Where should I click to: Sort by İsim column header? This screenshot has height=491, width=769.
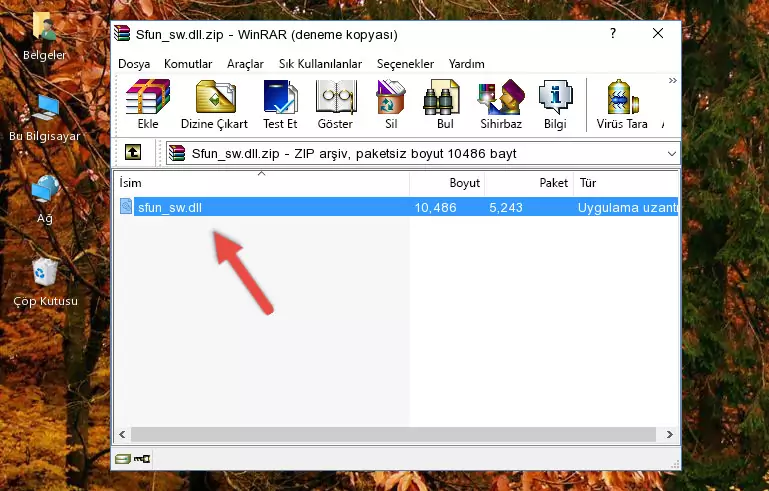[x=262, y=182]
